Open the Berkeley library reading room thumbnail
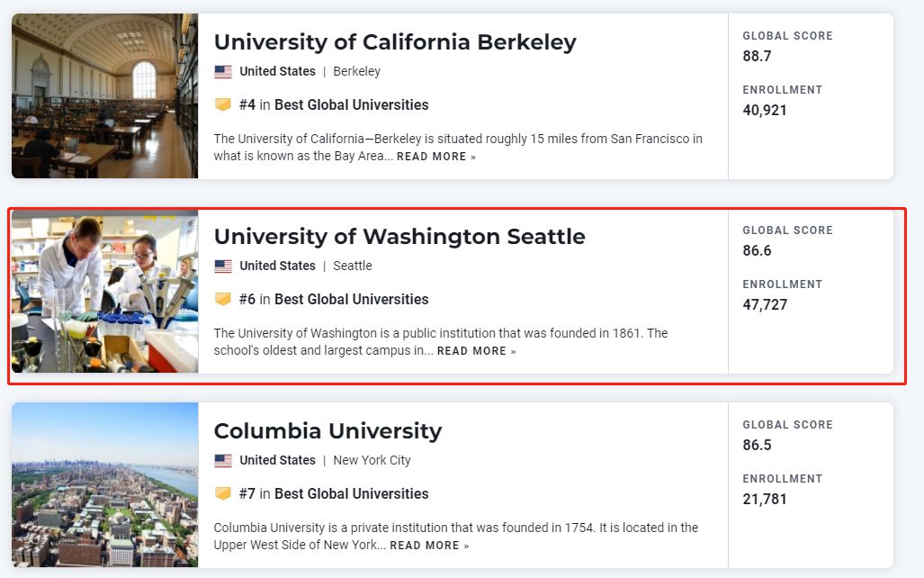924x578 pixels. coord(105,96)
